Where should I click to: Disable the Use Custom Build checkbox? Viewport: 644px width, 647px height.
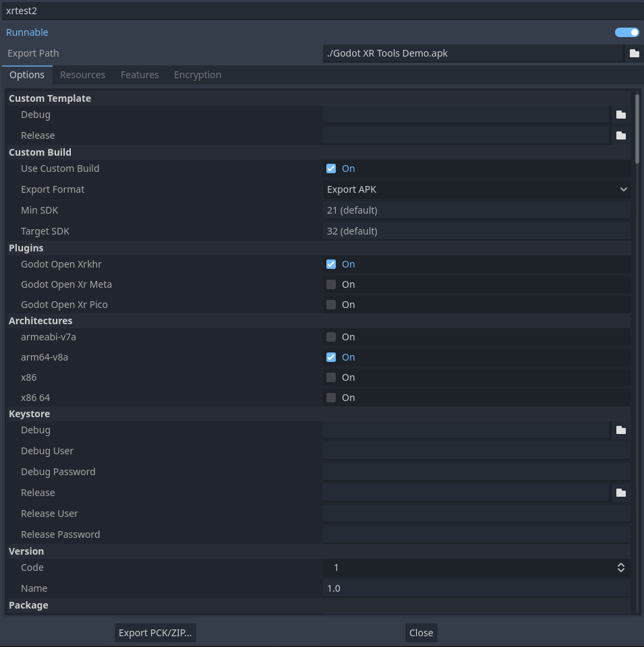[x=330, y=168]
